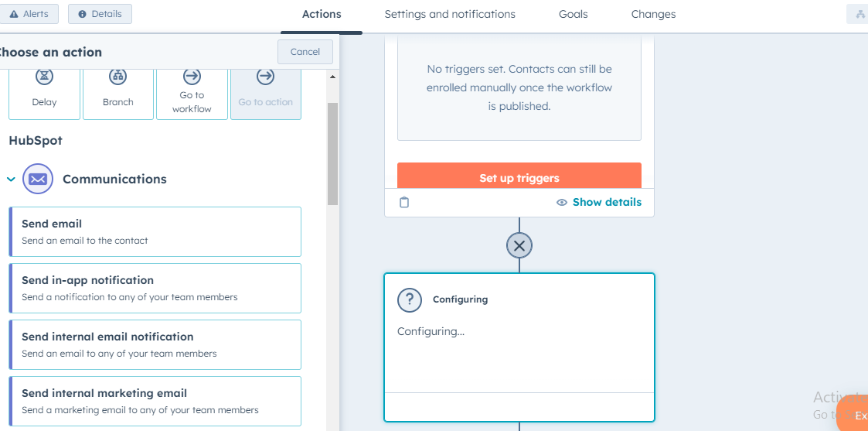Choose Send internal marketing email action
868x431 pixels.
point(155,401)
